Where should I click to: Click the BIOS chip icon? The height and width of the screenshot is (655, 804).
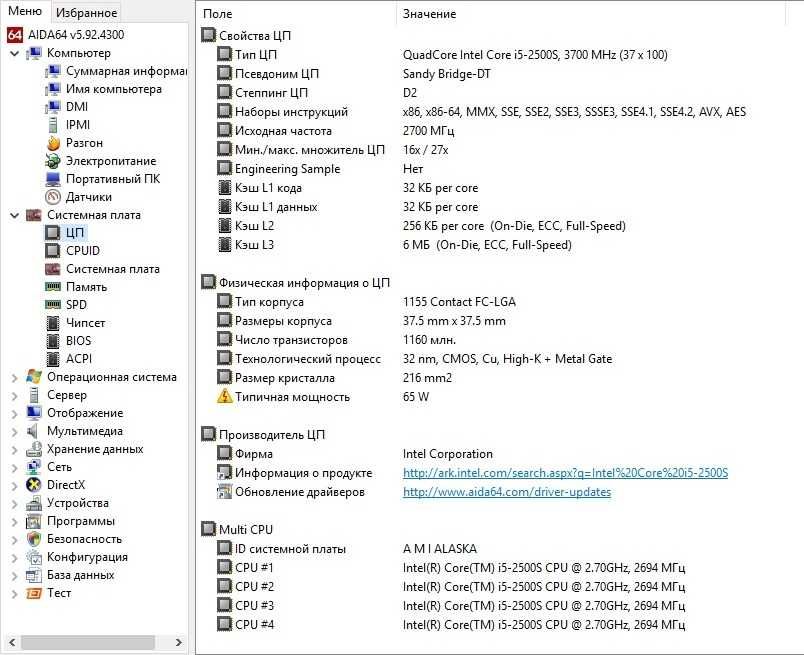click(x=53, y=341)
